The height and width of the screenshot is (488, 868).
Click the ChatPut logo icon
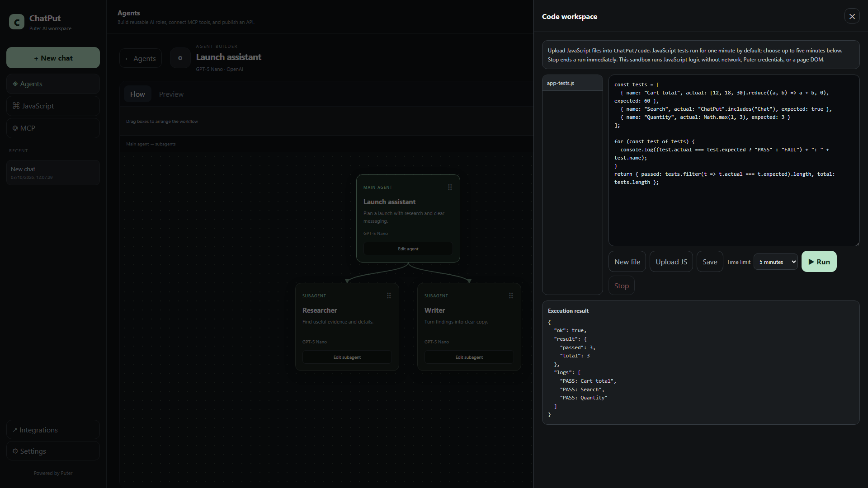tap(17, 22)
